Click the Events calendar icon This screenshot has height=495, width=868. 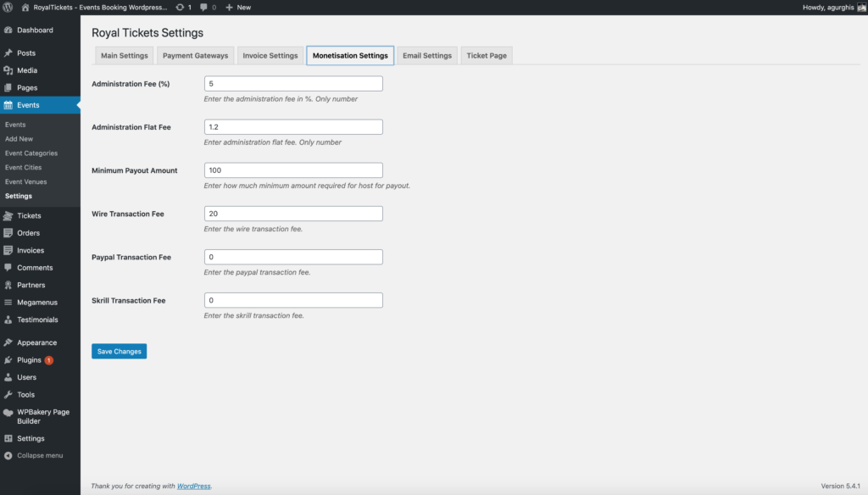point(8,105)
